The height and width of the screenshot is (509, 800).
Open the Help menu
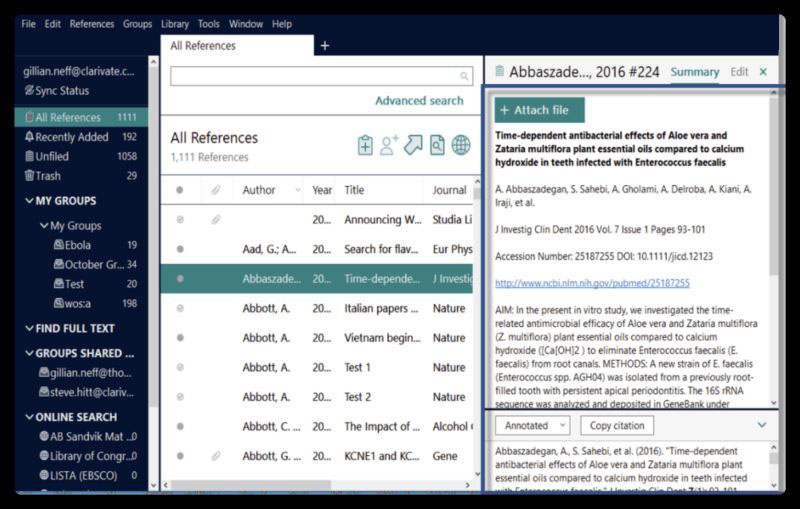point(282,24)
